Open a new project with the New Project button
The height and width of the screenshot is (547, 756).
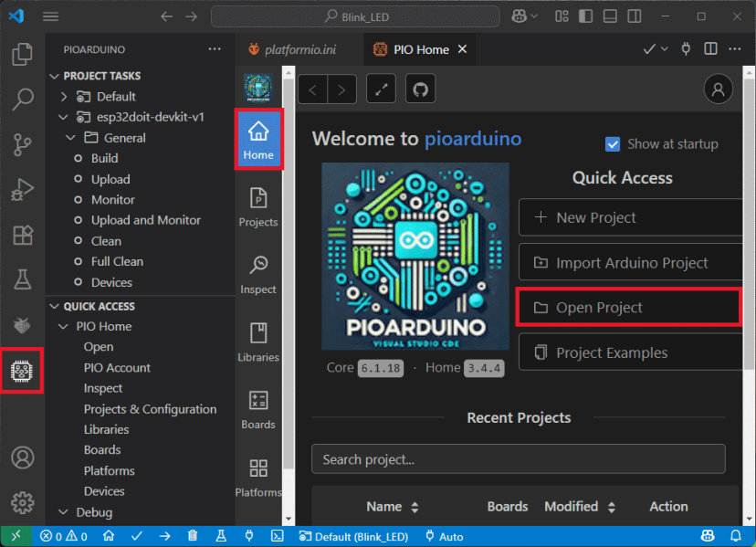[x=630, y=217]
